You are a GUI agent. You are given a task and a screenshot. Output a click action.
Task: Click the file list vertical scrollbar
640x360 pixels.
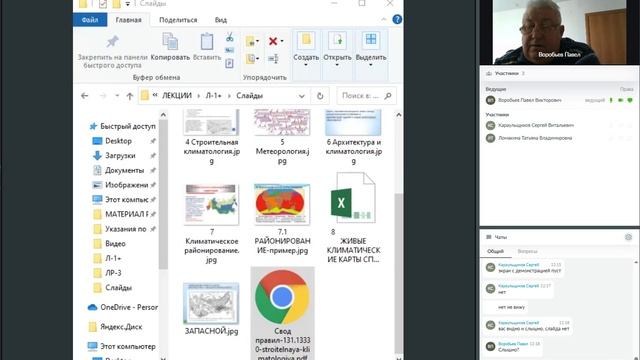tap(399, 273)
